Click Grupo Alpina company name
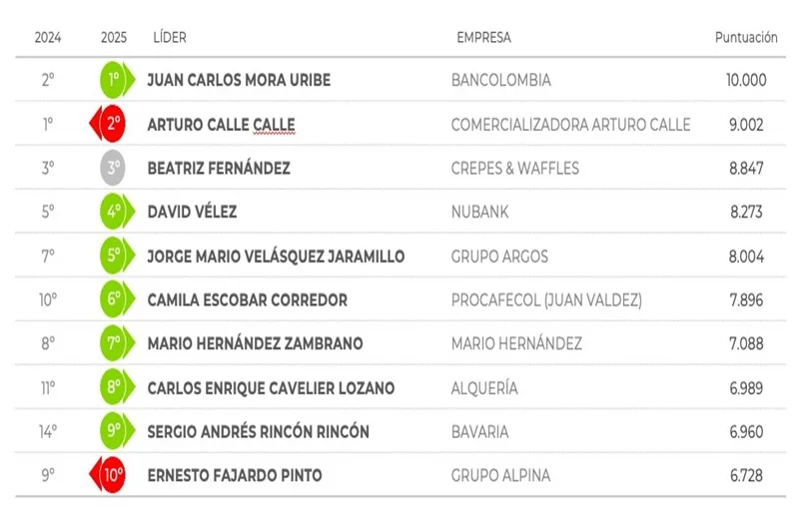The width and height of the screenshot is (799, 532). [x=500, y=475]
